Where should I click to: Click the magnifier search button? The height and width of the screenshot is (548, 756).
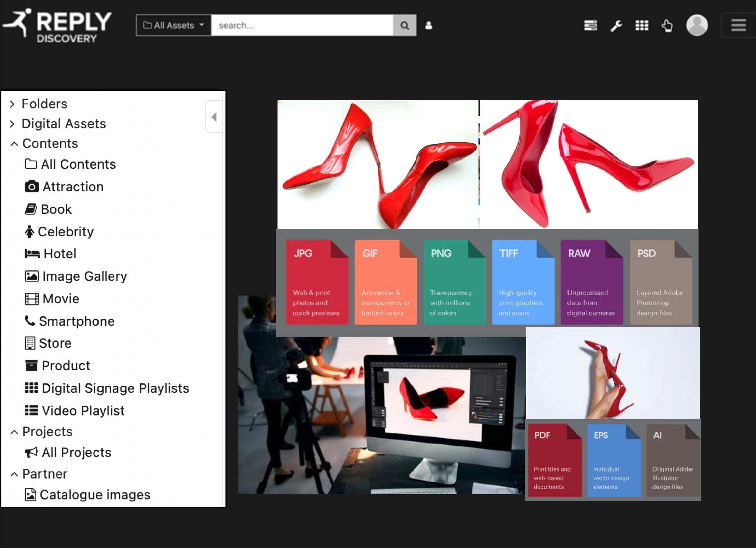click(405, 25)
